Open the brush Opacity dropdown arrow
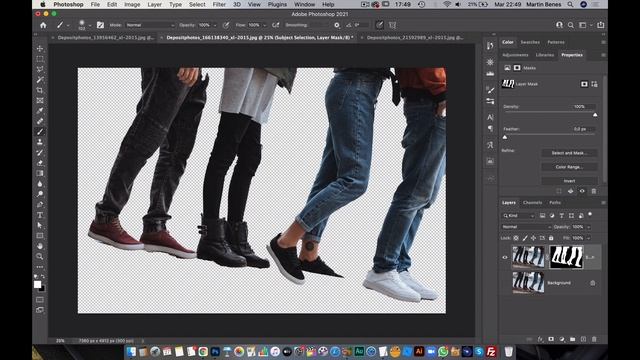The width and height of the screenshot is (640, 360). coord(215,25)
